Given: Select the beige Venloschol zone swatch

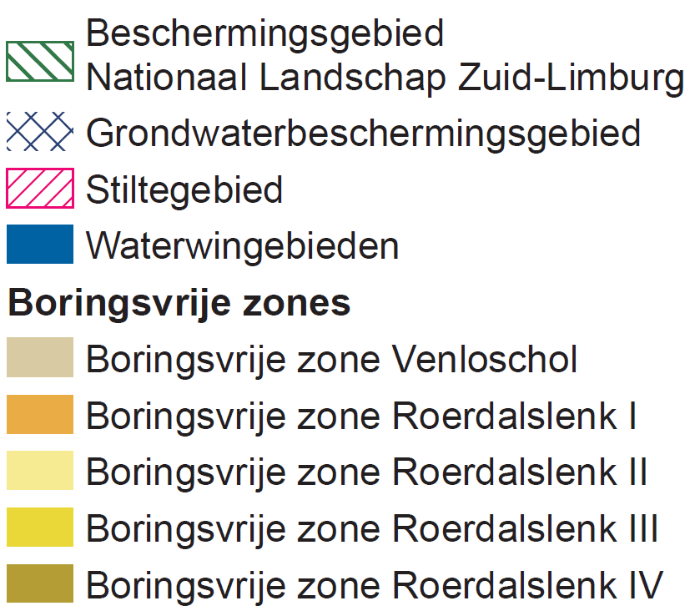Looking at the screenshot, I should tap(40, 357).
